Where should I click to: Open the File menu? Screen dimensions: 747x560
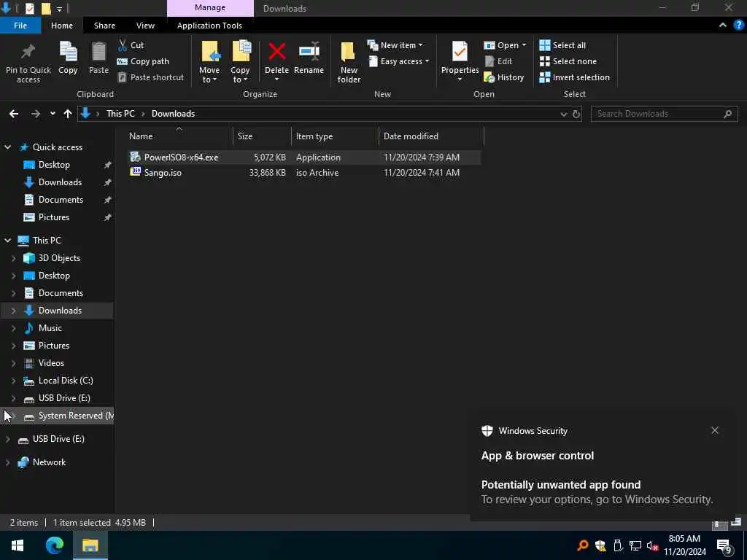coord(20,26)
